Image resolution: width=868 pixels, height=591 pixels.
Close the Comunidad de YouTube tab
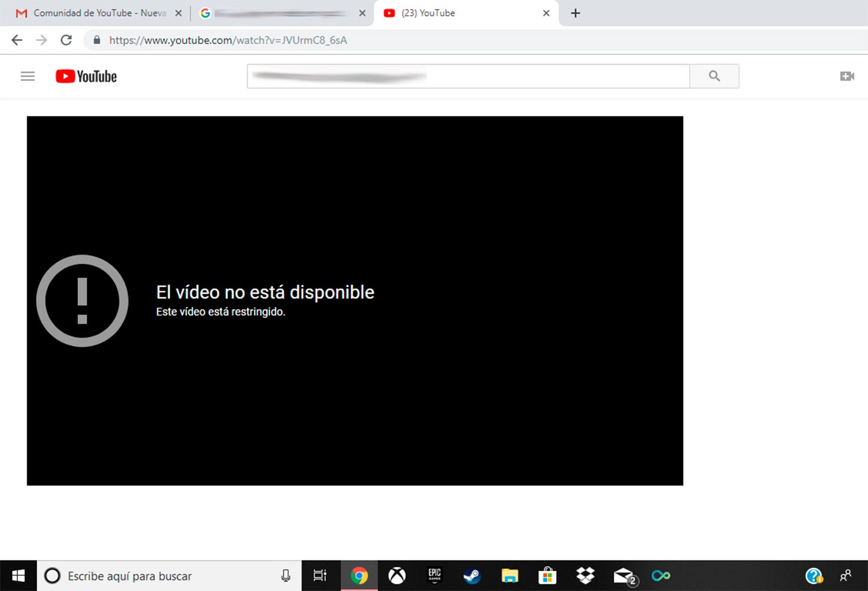click(x=178, y=13)
